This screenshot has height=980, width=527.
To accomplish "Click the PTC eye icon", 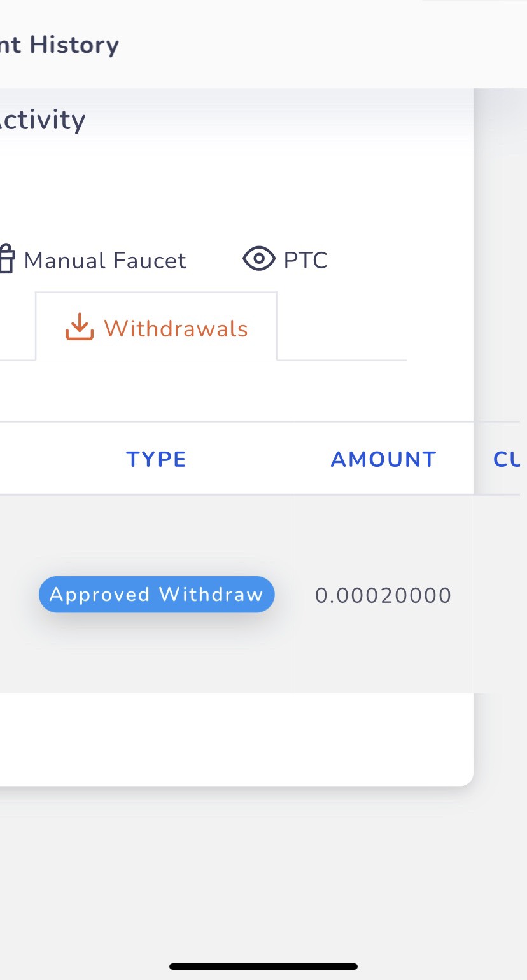I will click(258, 259).
